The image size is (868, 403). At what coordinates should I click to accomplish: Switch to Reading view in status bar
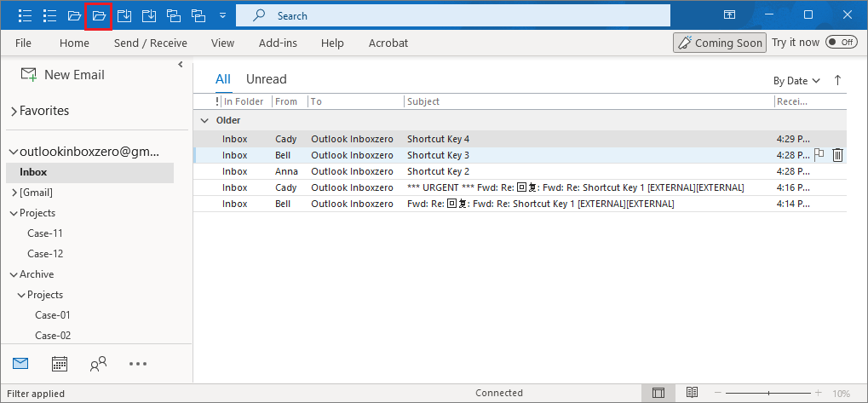pos(693,393)
